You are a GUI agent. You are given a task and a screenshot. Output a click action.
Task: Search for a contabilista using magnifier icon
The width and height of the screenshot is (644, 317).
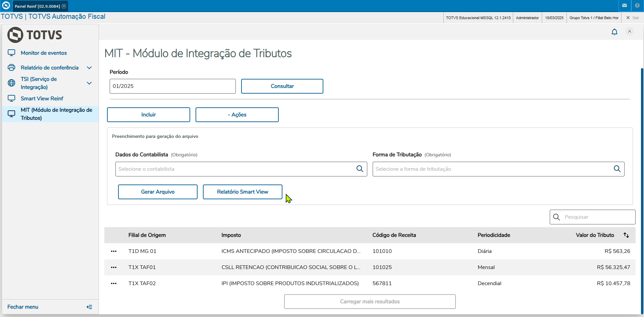click(360, 169)
